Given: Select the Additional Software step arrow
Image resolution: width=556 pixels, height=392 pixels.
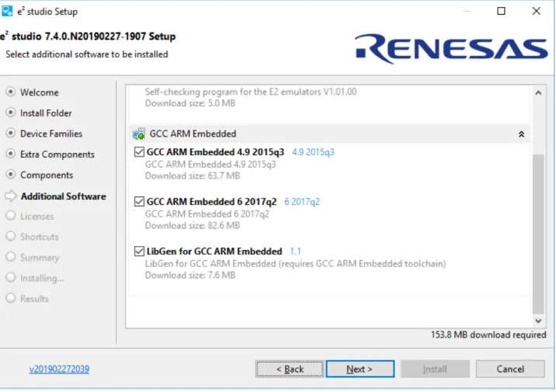Looking at the screenshot, I should (11, 196).
